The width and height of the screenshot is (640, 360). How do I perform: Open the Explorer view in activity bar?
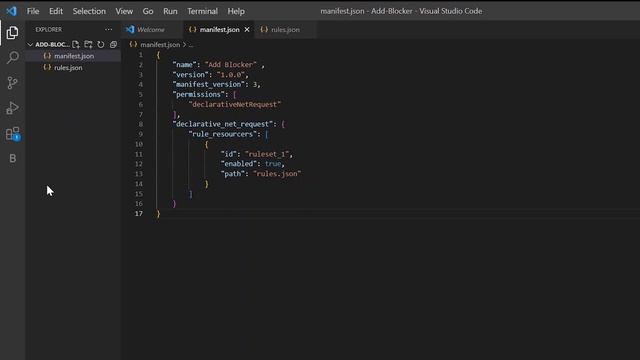click(12, 33)
